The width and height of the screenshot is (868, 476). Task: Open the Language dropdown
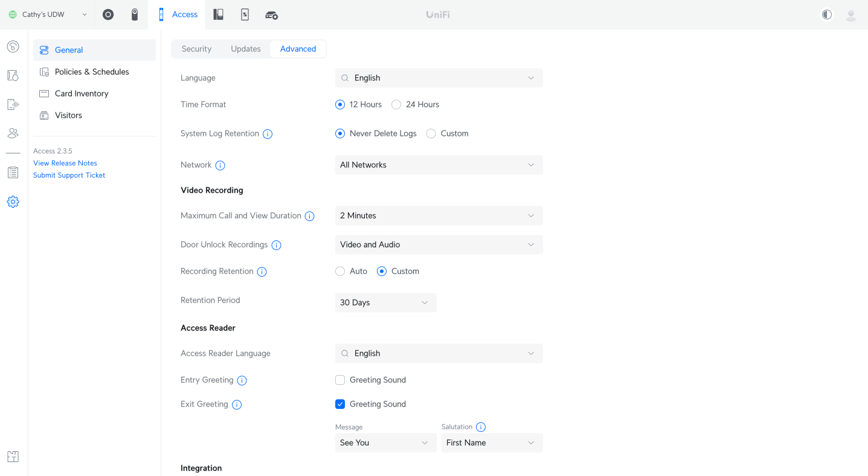pos(439,78)
